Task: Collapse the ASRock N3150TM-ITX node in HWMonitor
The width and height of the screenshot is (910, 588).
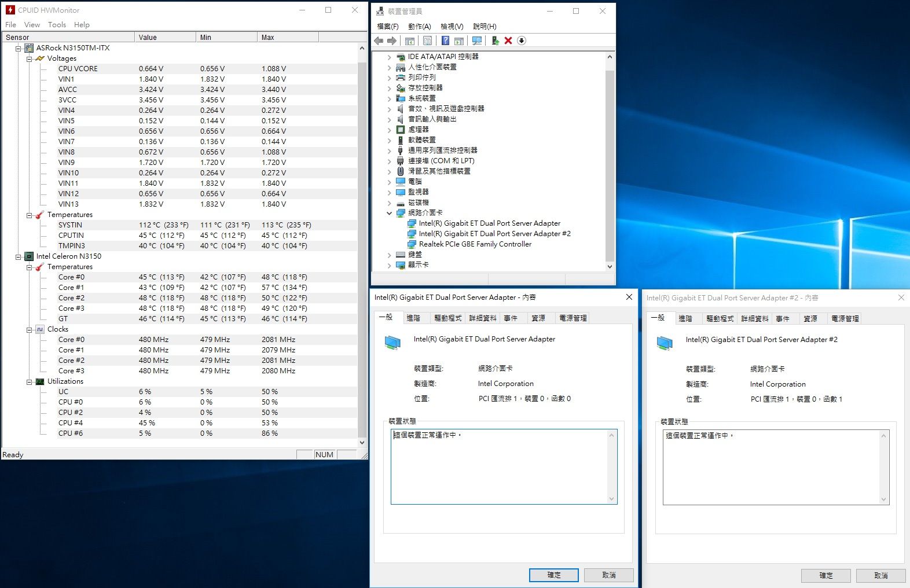Action: coord(19,48)
